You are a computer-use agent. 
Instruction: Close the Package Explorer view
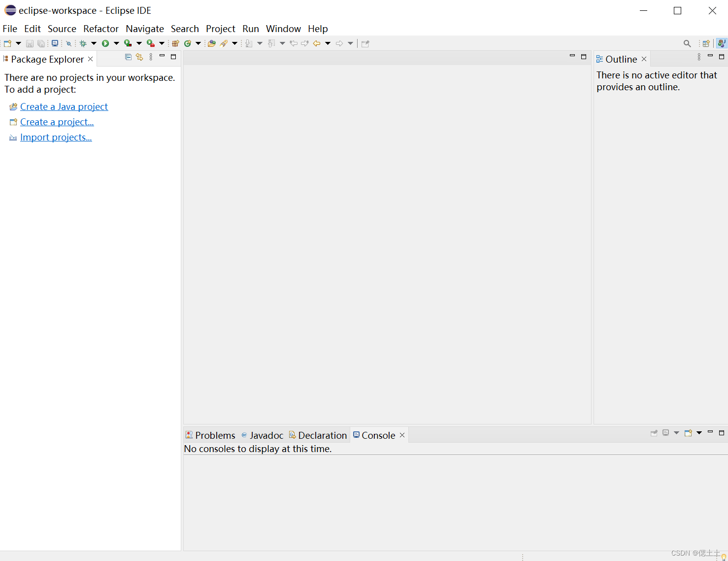[90, 59]
